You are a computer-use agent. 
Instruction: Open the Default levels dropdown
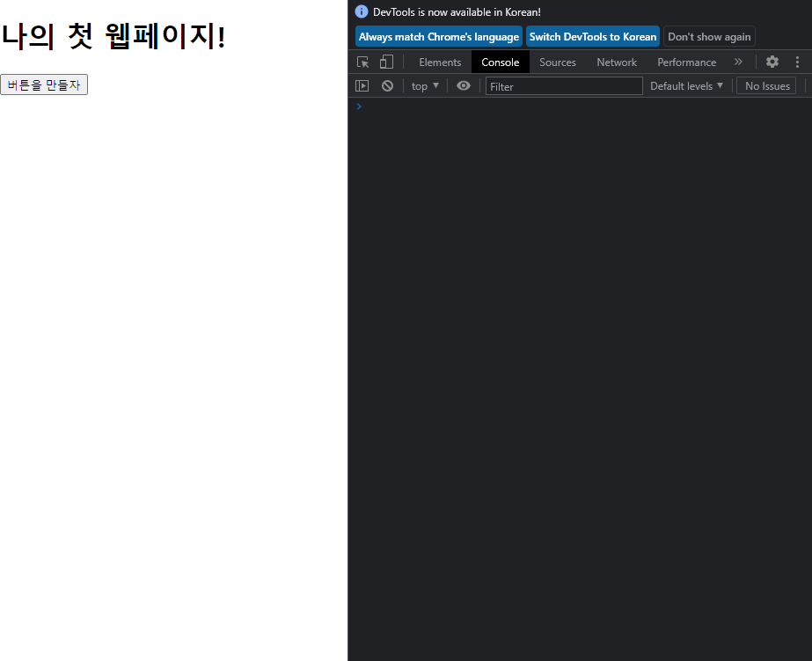point(686,86)
